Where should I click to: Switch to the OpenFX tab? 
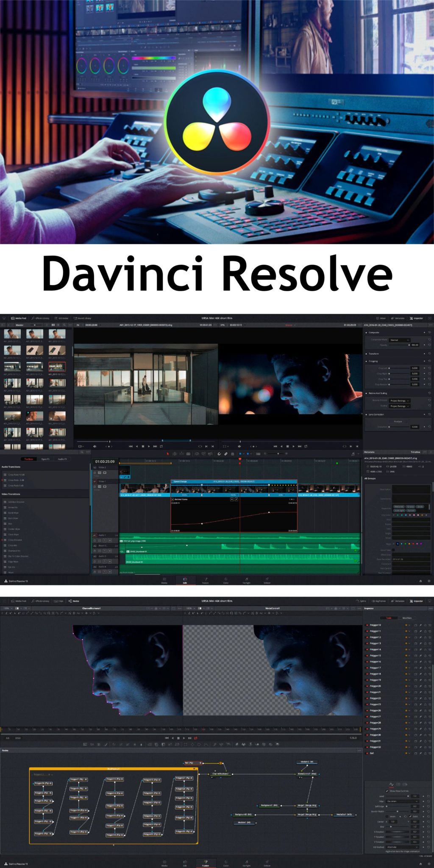pyautogui.click(x=45, y=459)
